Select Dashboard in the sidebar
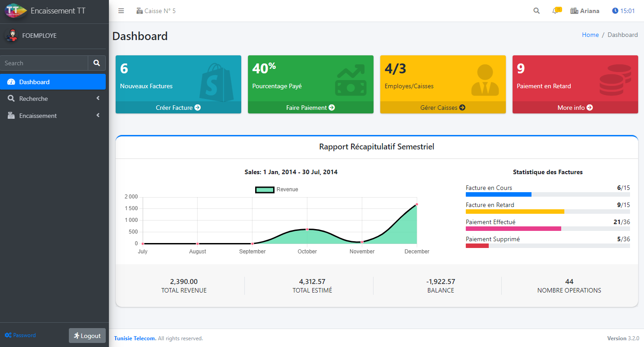 pos(53,82)
